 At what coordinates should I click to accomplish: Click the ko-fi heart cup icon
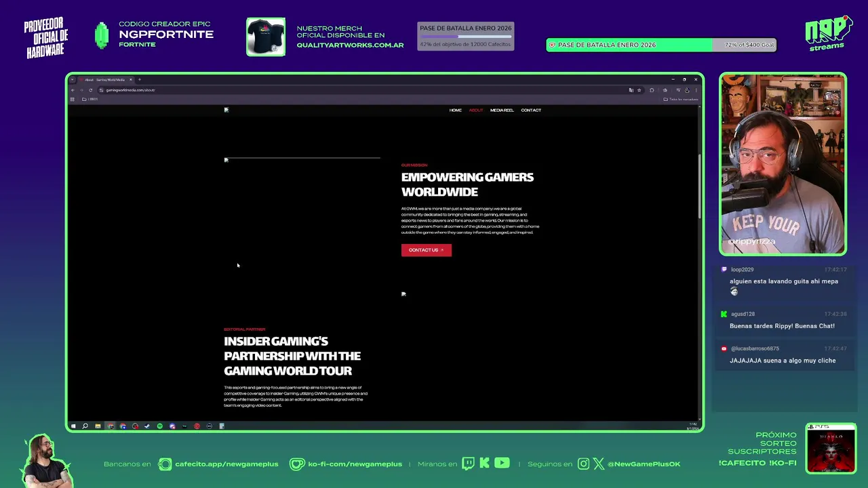297,464
